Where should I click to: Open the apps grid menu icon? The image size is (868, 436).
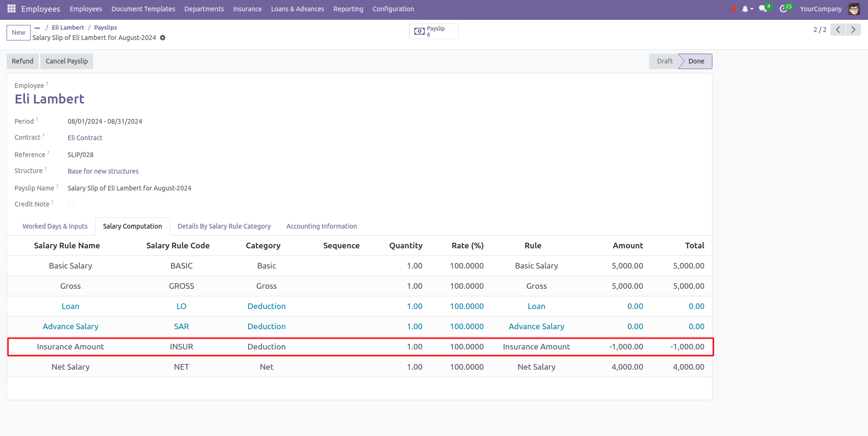(11, 9)
